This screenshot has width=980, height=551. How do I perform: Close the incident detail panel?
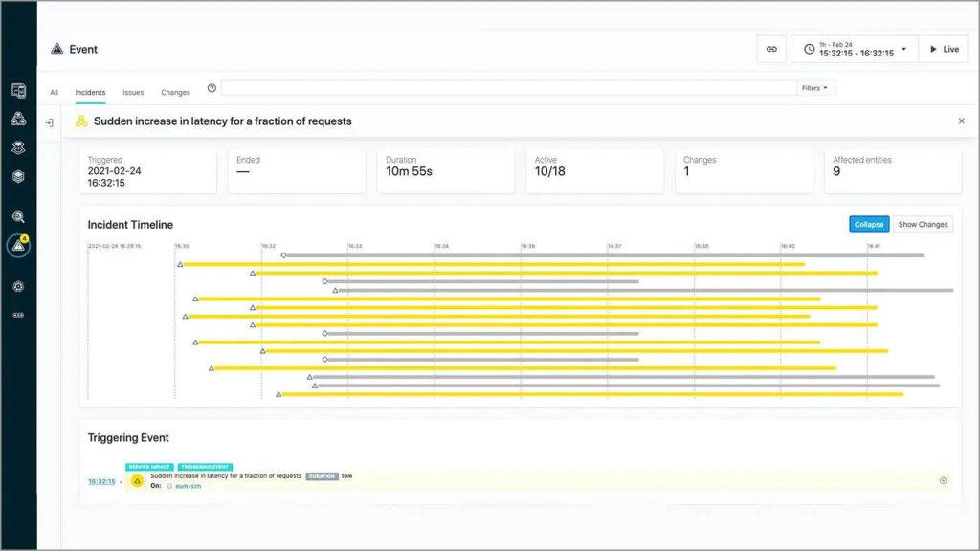click(961, 121)
